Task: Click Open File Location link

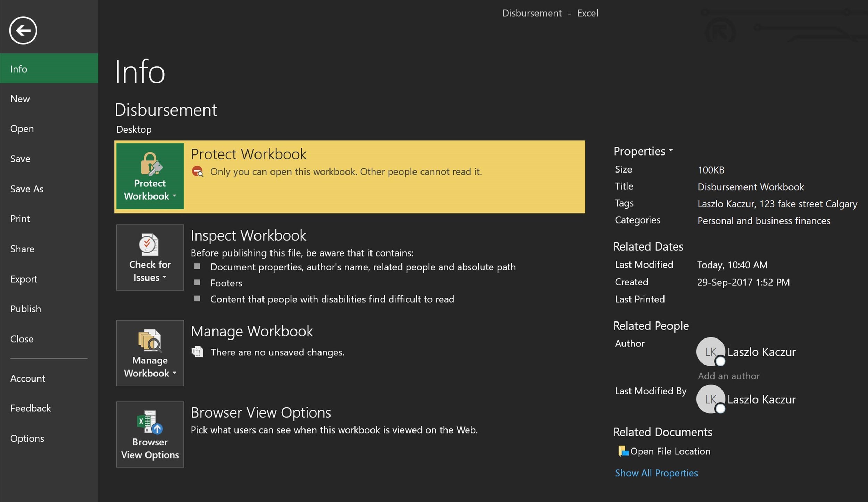Action: pos(670,451)
